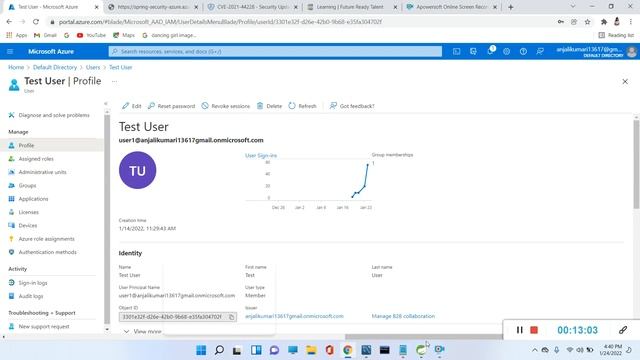Open portal settings gear
640x360 pixels.
coord(507,51)
